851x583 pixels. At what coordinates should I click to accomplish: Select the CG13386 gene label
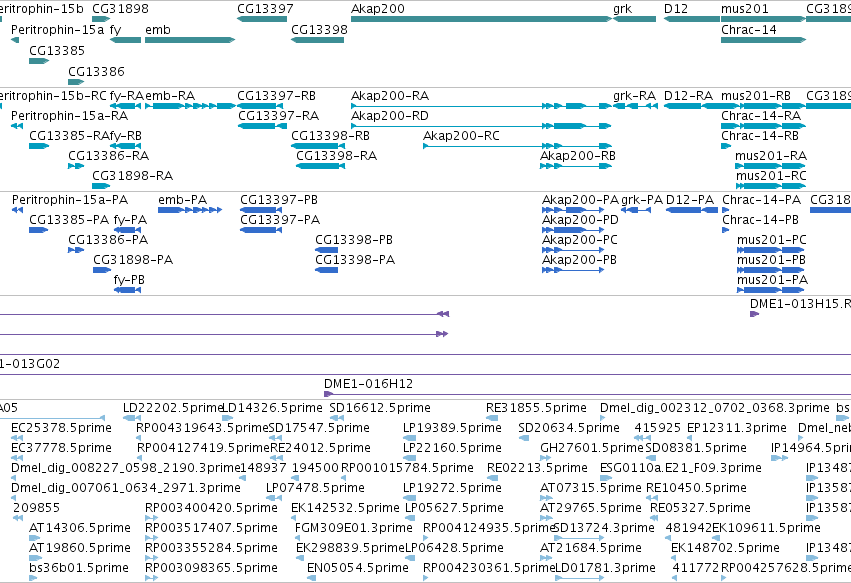pyautogui.click(x=96, y=72)
